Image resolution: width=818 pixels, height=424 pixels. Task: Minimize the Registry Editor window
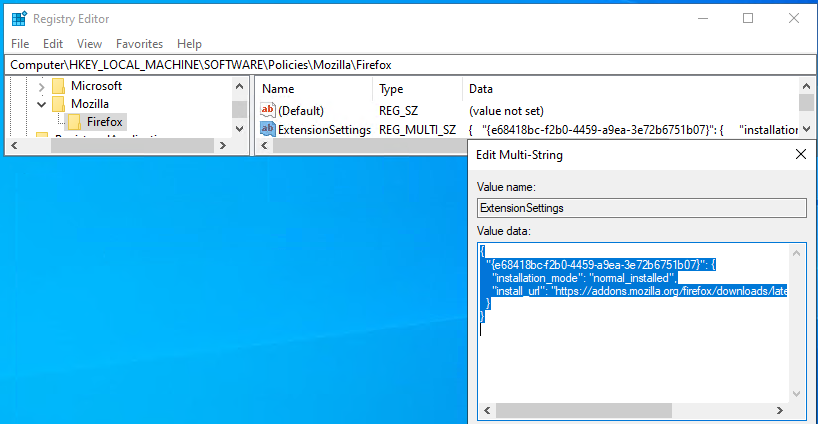tap(703, 18)
